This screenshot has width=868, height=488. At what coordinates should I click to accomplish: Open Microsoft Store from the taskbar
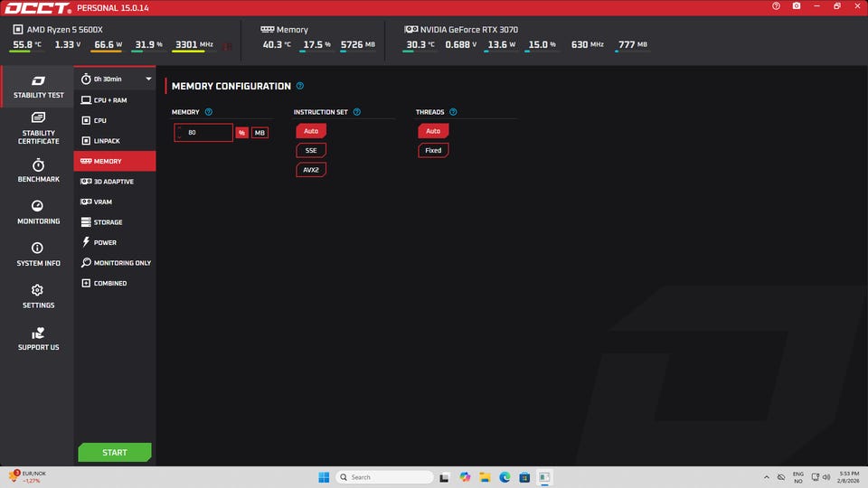click(524, 477)
